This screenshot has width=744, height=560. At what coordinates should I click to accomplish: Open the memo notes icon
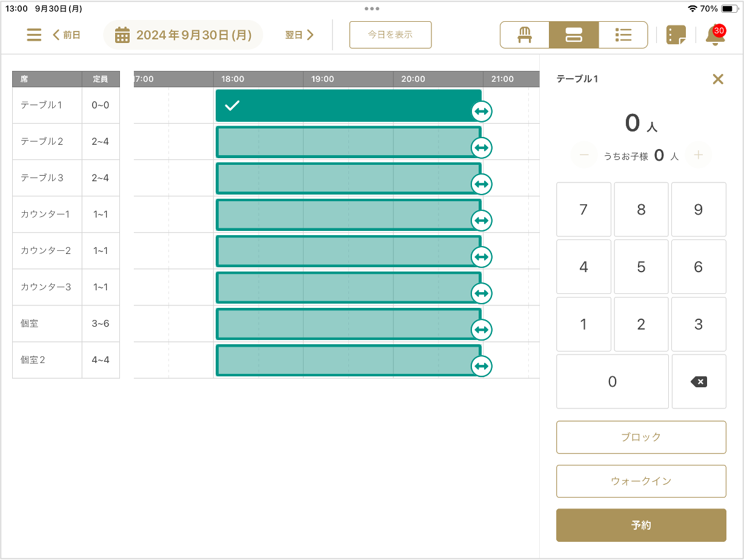(676, 35)
